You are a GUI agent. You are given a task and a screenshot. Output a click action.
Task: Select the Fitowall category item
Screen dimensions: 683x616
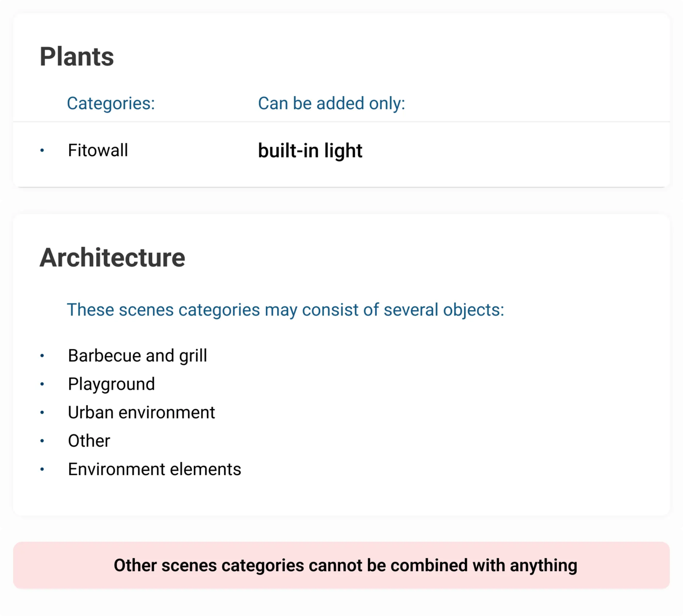coord(98,150)
